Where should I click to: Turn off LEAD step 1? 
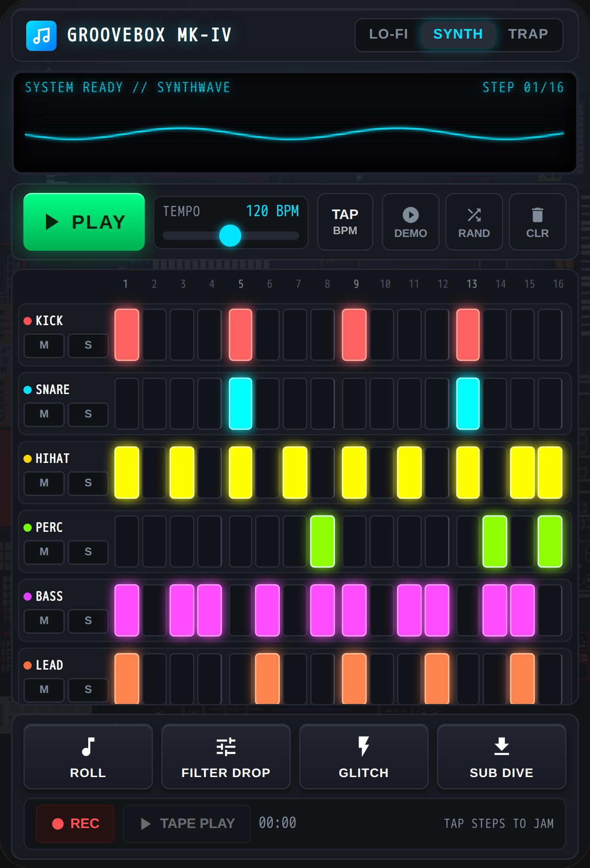point(127,679)
